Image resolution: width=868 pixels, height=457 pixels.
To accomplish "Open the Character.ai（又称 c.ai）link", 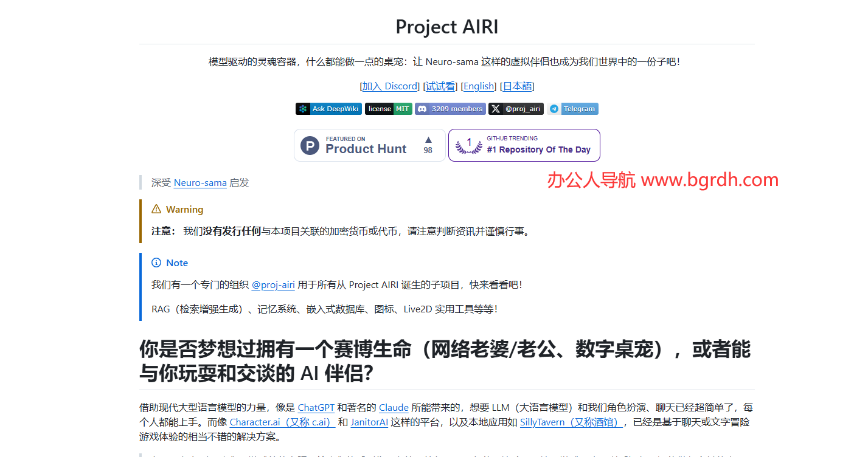I will 282,422.
